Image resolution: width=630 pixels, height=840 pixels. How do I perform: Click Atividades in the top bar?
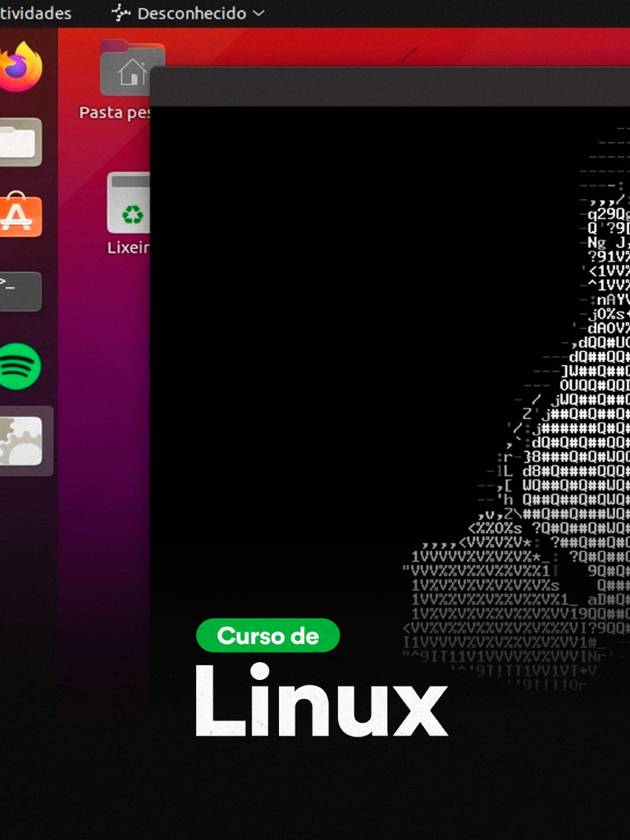click(x=35, y=13)
